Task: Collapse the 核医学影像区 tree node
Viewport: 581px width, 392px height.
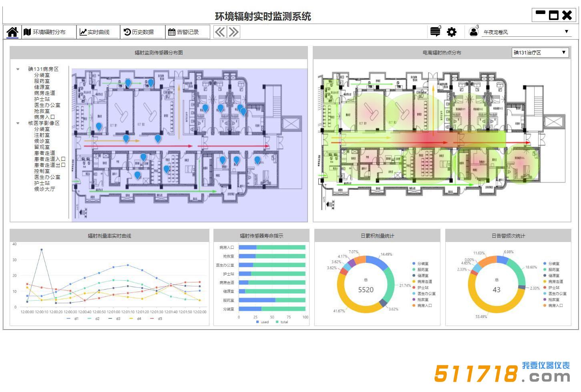Action: 18,123
